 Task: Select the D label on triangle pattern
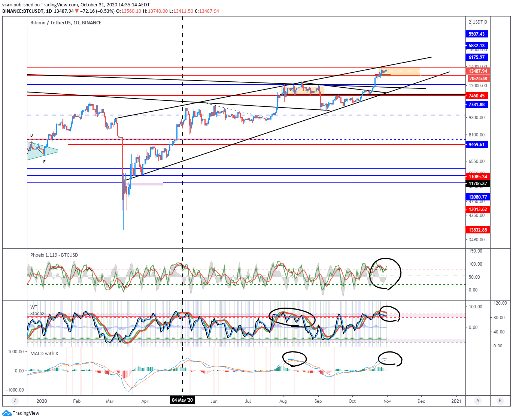[x=32, y=135]
